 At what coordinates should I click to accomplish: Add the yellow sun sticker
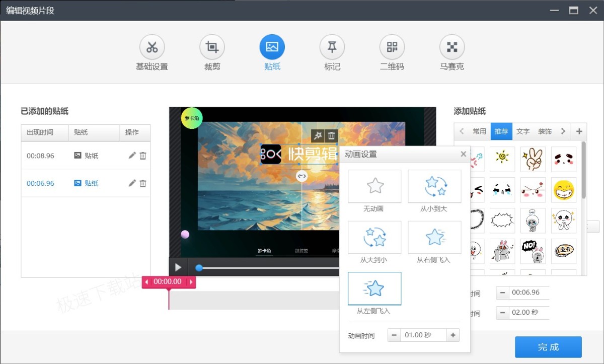502,160
